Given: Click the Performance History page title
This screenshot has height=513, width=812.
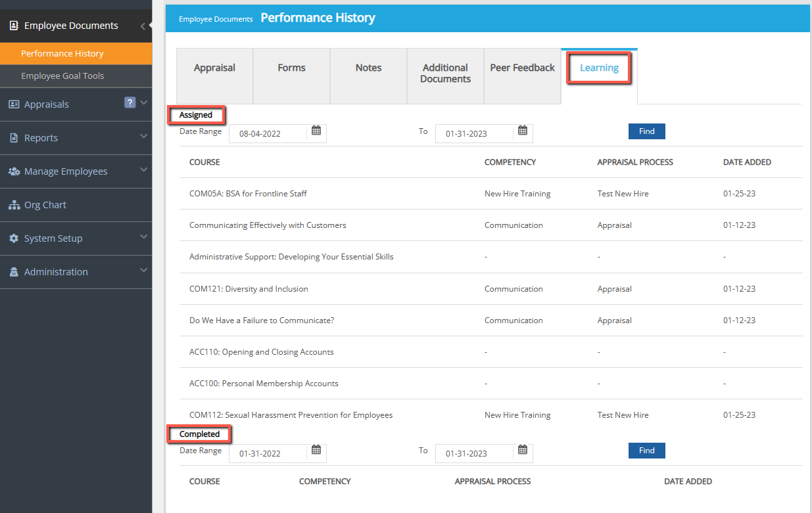Looking at the screenshot, I should point(318,18).
